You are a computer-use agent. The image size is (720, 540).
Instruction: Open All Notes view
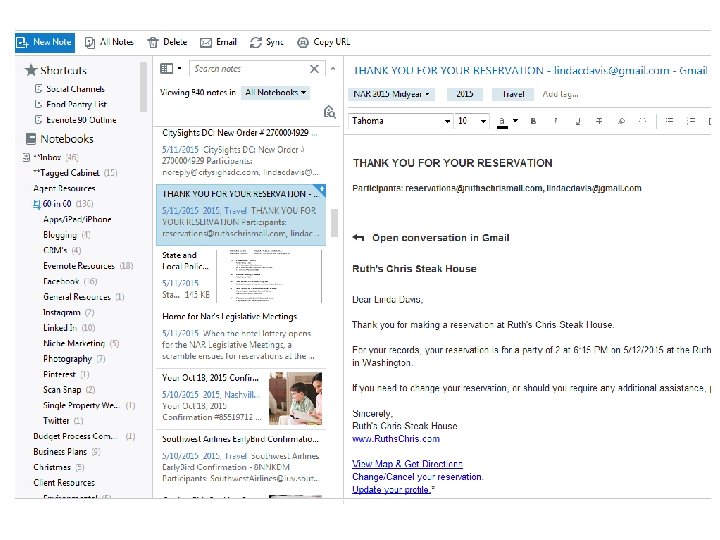[109, 42]
